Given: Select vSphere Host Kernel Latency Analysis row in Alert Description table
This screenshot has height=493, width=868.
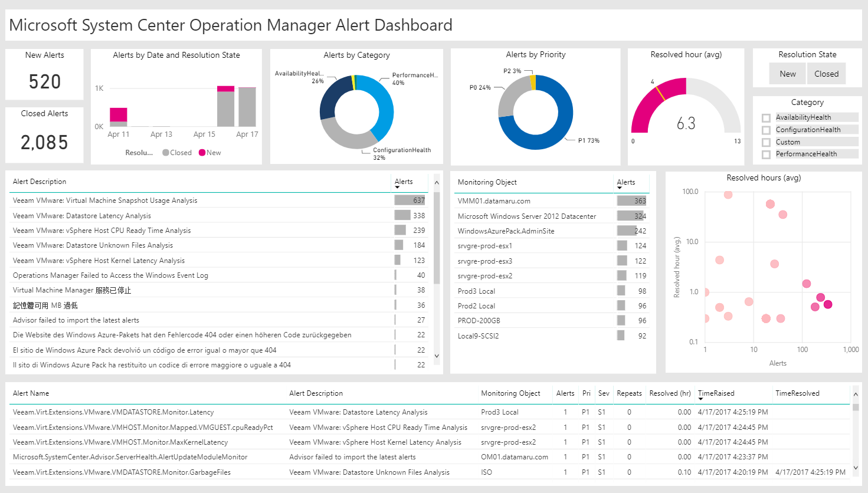Looking at the screenshot, I should click(x=220, y=261).
